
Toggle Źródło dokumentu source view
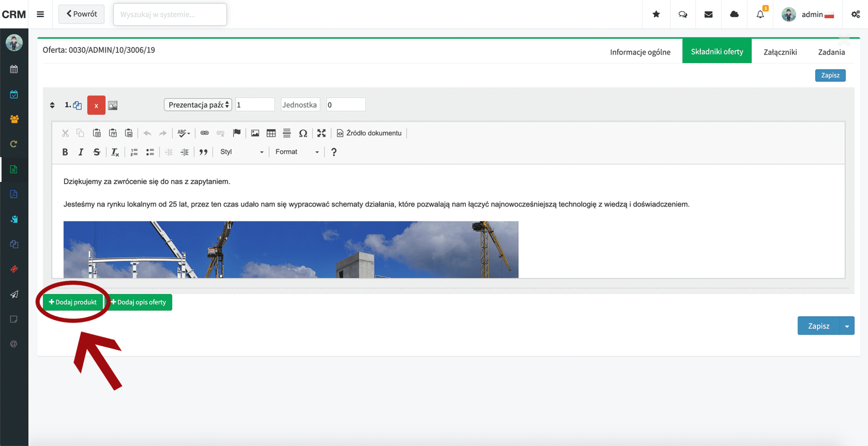[x=369, y=133]
